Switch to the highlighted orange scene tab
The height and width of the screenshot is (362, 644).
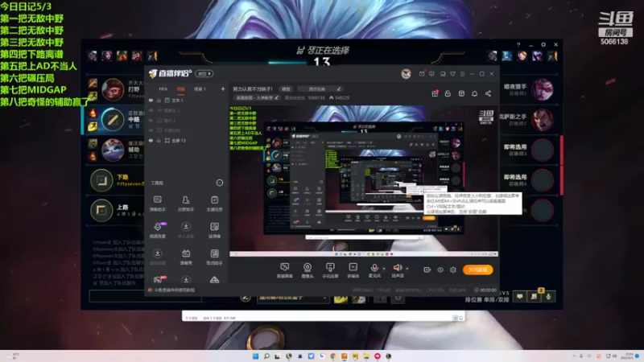(180, 89)
